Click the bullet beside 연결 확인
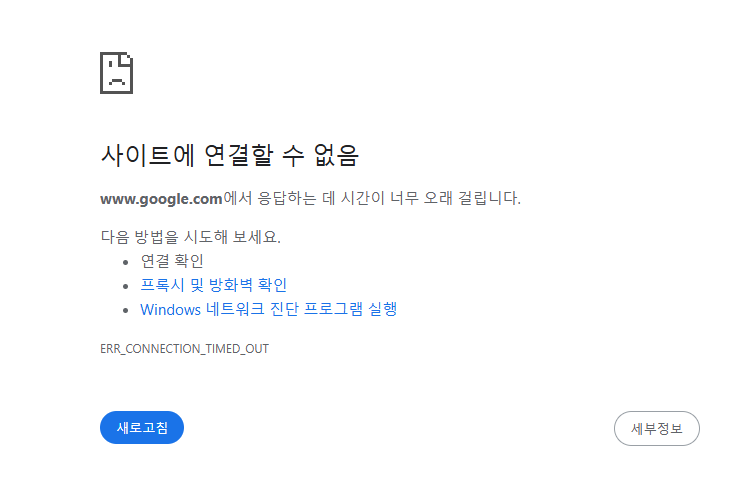 tap(126, 262)
